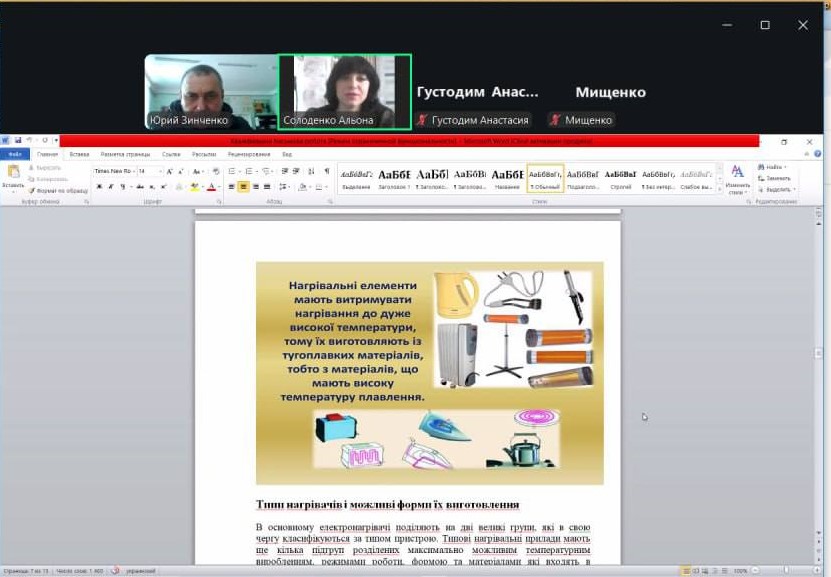Click the Paste (Вставить) icon in ribbon
Image resolution: width=831 pixels, height=577 pixels.
point(13,174)
